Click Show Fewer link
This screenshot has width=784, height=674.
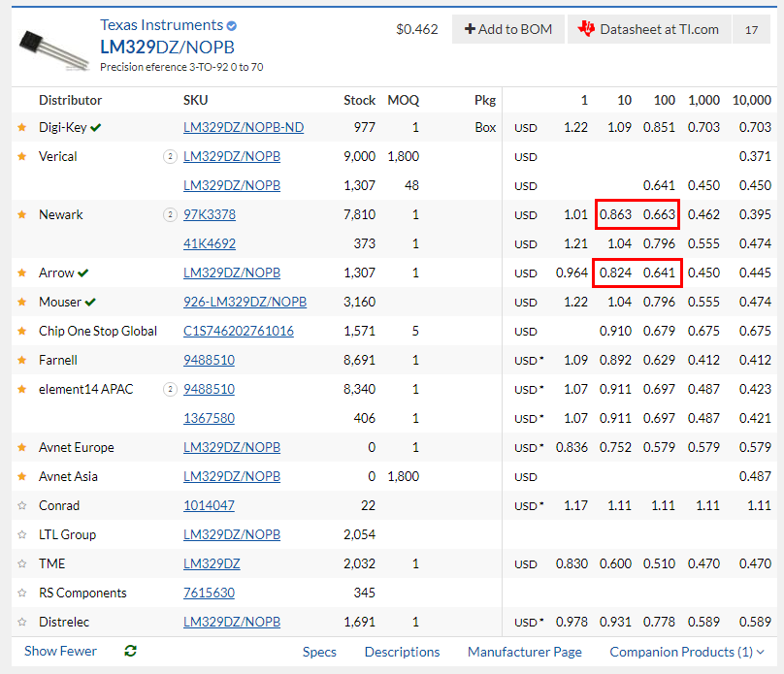click(60, 651)
